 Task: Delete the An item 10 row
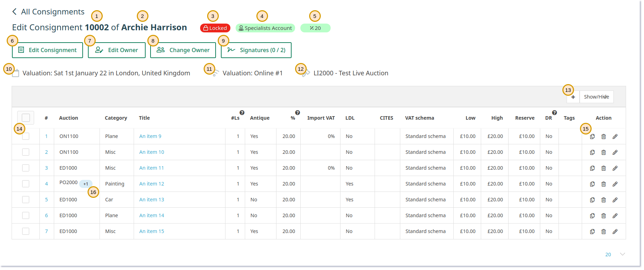(x=604, y=152)
